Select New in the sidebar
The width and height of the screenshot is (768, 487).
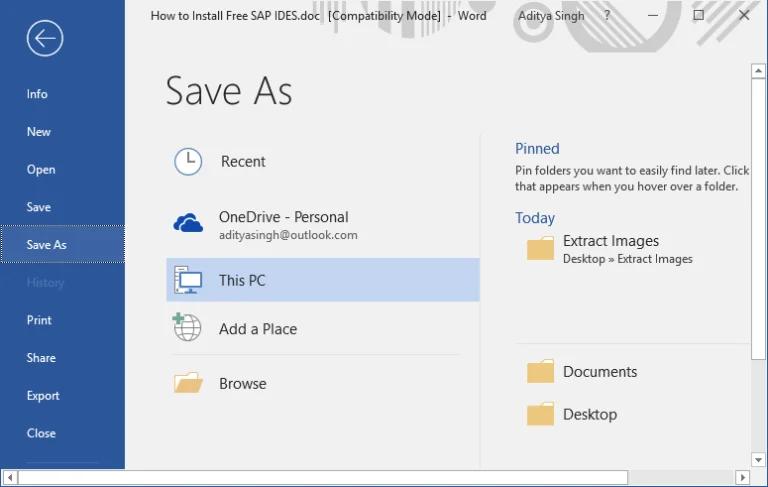pyautogui.click(x=39, y=132)
